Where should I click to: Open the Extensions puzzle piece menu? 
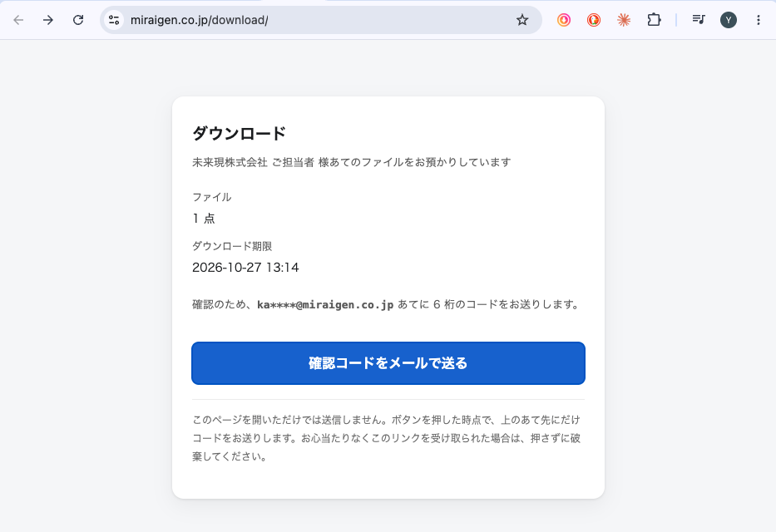pyautogui.click(x=654, y=20)
